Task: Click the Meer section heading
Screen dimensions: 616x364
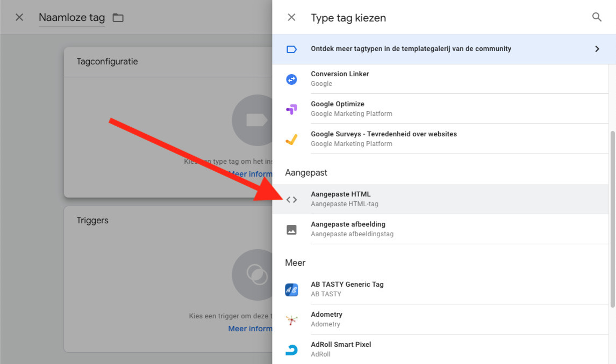Action: coord(295,263)
